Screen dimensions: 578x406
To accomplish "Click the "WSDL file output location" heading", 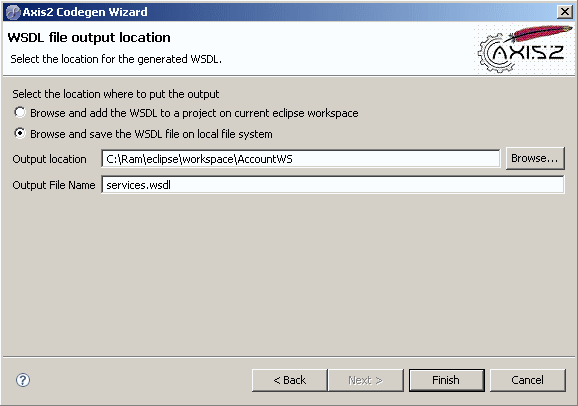I will coord(89,38).
